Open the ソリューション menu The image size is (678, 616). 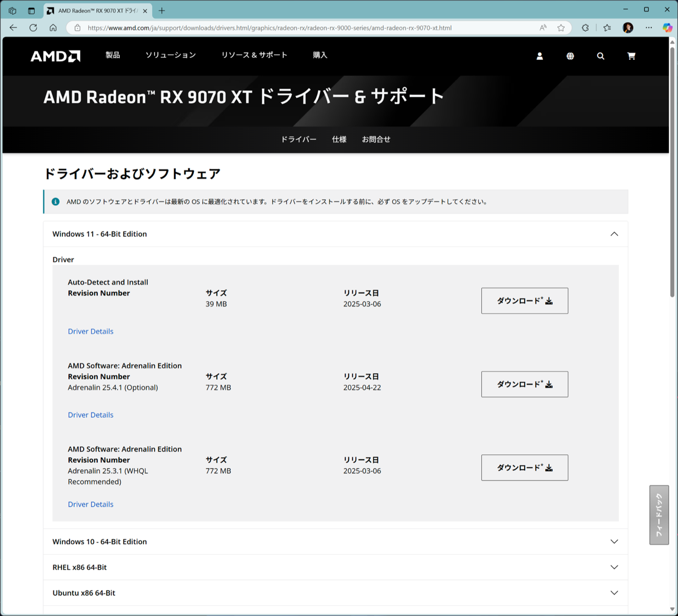click(x=171, y=55)
